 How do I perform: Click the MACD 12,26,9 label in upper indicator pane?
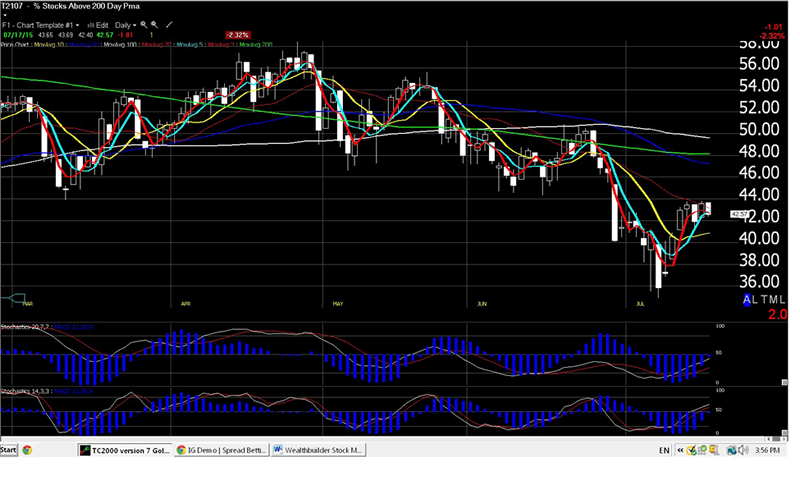(x=73, y=327)
